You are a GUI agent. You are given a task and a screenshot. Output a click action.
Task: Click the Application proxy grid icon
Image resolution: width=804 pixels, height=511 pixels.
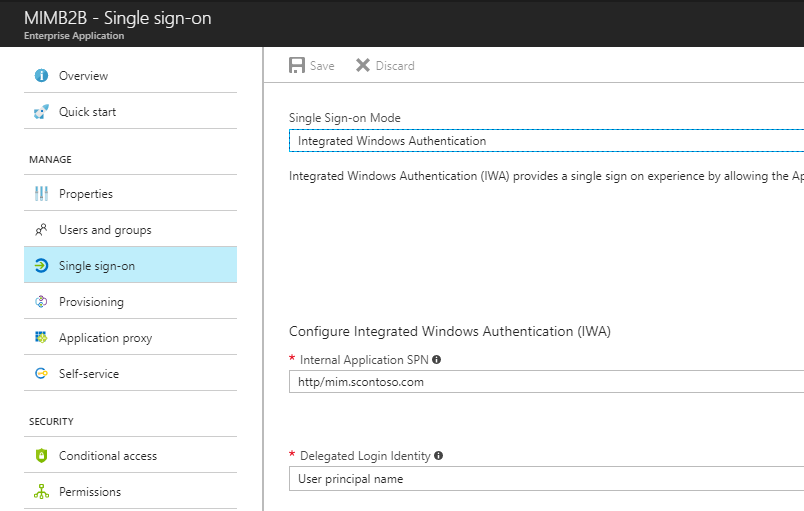click(x=41, y=337)
